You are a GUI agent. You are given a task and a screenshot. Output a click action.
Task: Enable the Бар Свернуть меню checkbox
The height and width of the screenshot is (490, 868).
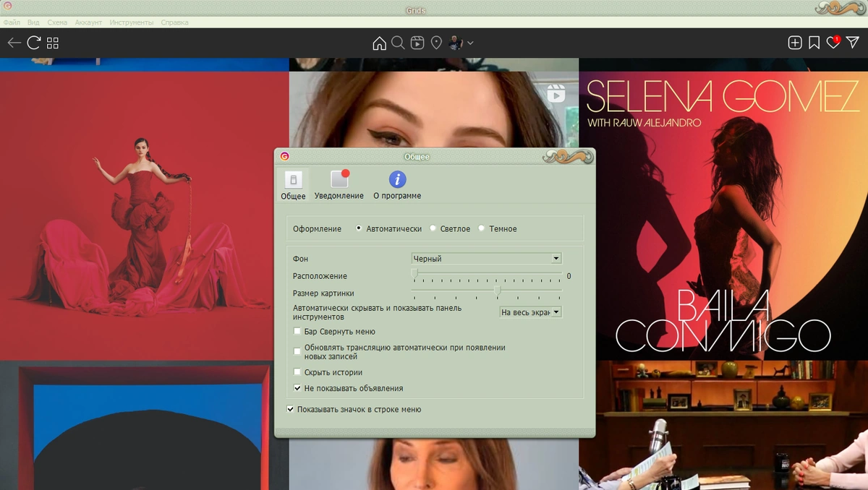pos(297,332)
